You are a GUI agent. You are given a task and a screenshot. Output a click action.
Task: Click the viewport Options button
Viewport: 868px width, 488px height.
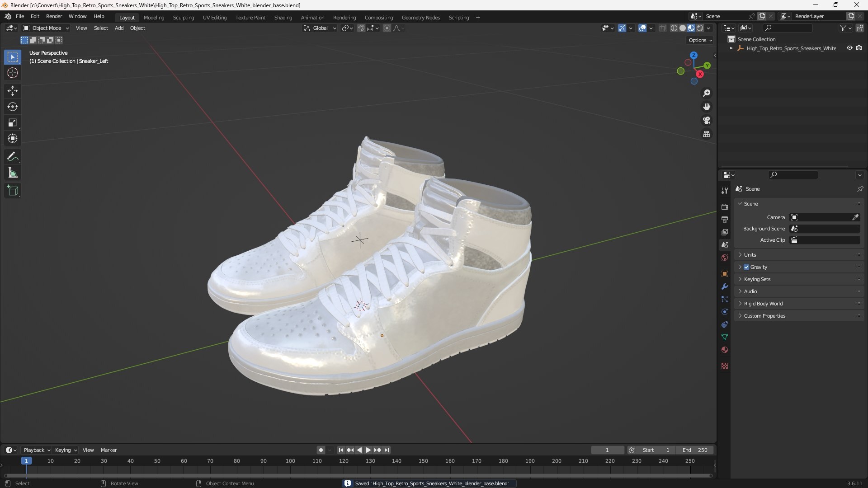700,40
